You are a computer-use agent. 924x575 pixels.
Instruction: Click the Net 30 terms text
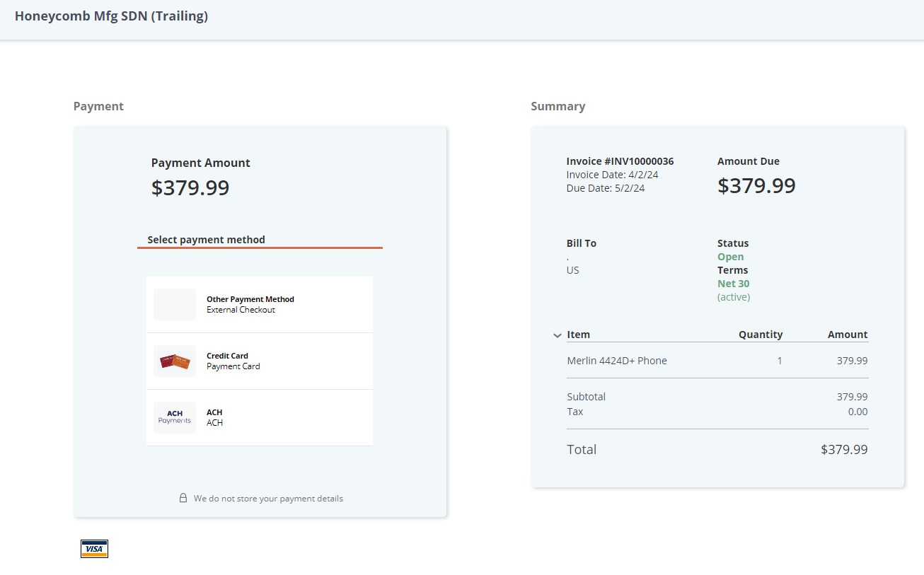point(733,284)
